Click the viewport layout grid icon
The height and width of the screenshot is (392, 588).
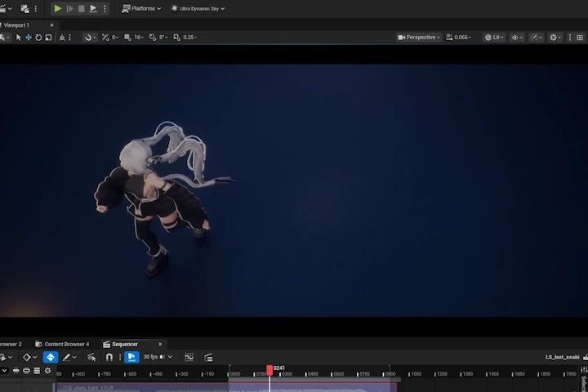[x=580, y=38]
